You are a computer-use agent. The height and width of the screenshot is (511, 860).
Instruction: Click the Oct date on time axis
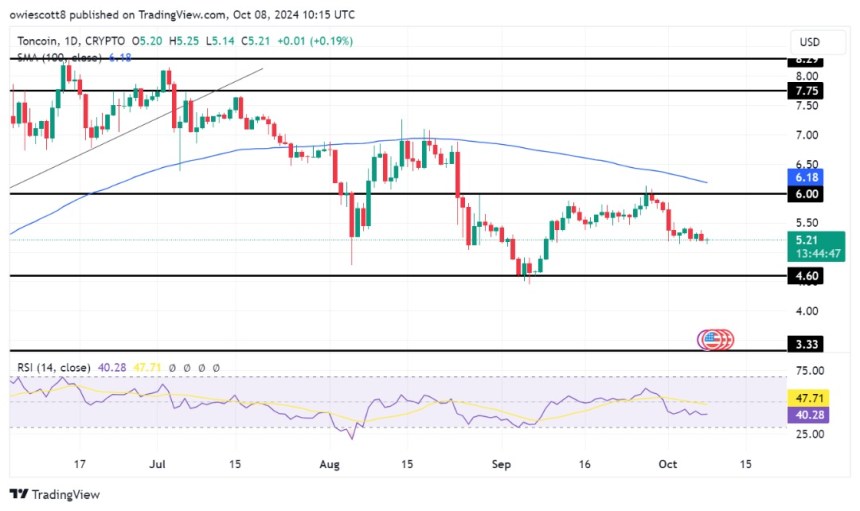pyautogui.click(x=663, y=464)
